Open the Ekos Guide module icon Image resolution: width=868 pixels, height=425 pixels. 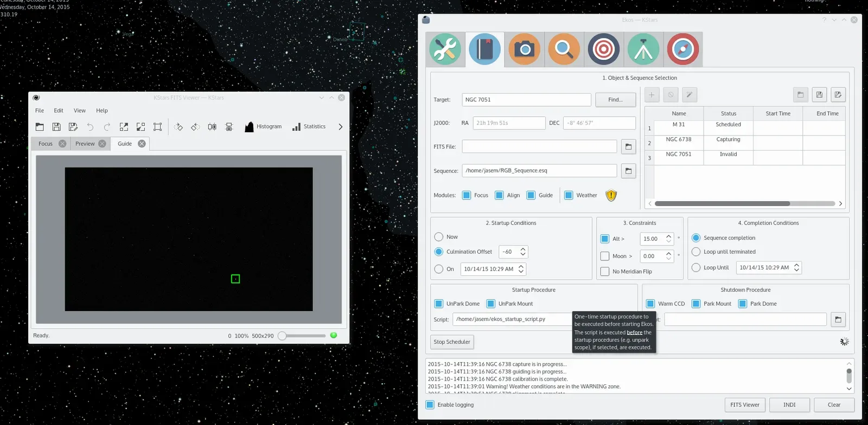click(x=643, y=49)
